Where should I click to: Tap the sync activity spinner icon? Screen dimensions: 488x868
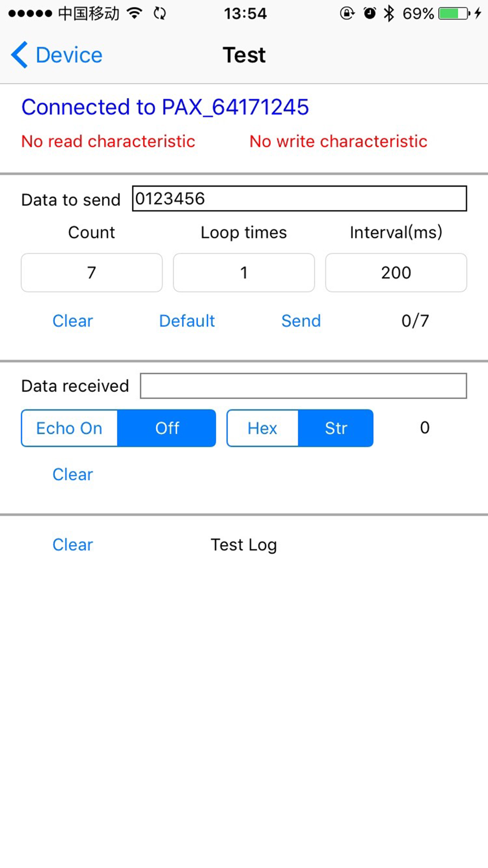coord(160,13)
